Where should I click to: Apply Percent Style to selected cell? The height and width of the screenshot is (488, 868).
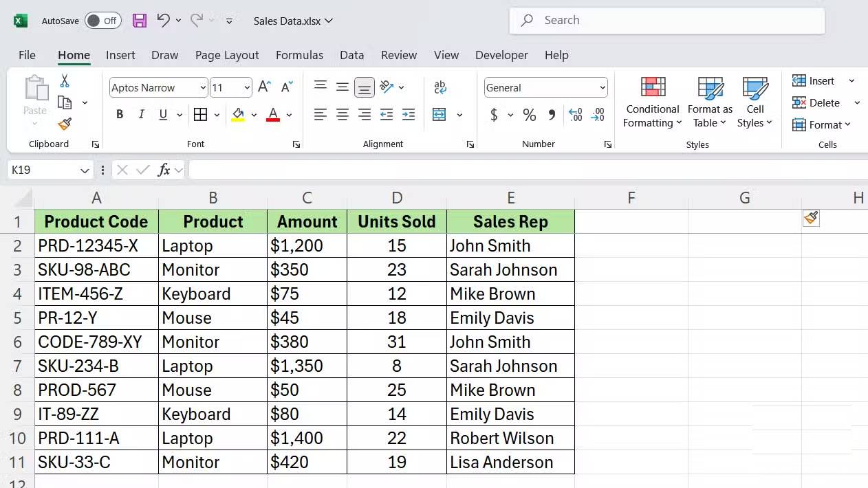pyautogui.click(x=529, y=115)
